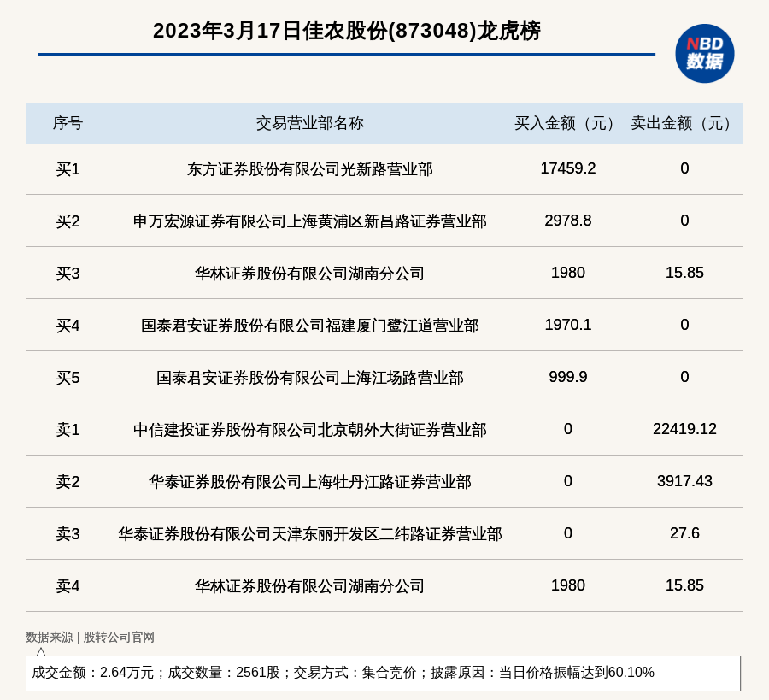The height and width of the screenshot is (700, 769).
Task: Click the 序号 column header
Action: 68,123
